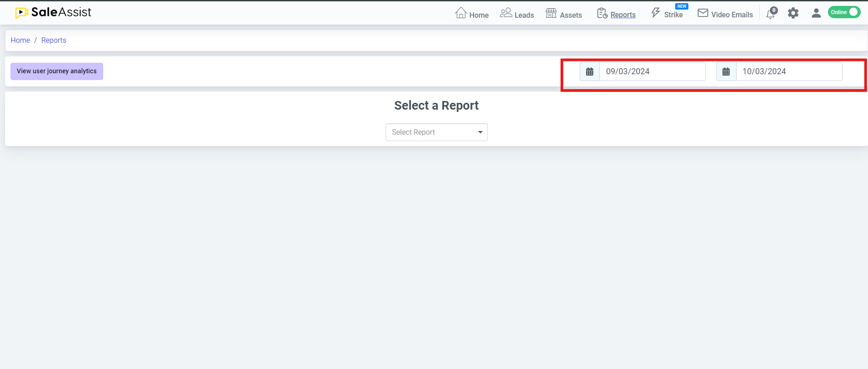Click the Strike lightning bolt icon
Image resolution: width=868 pixels, height=369 pixels.
tap(655, 13)
